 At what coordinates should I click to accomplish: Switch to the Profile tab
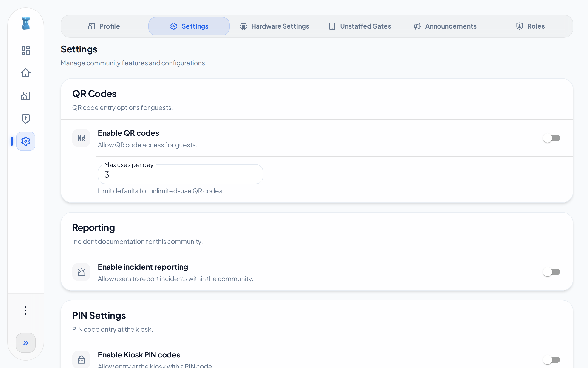(x=104, y=26)
